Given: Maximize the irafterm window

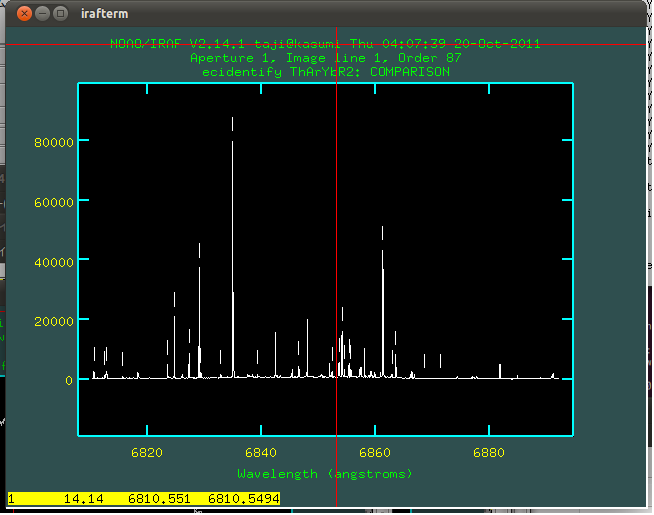Looking at the screenshot, I should 60,14.
